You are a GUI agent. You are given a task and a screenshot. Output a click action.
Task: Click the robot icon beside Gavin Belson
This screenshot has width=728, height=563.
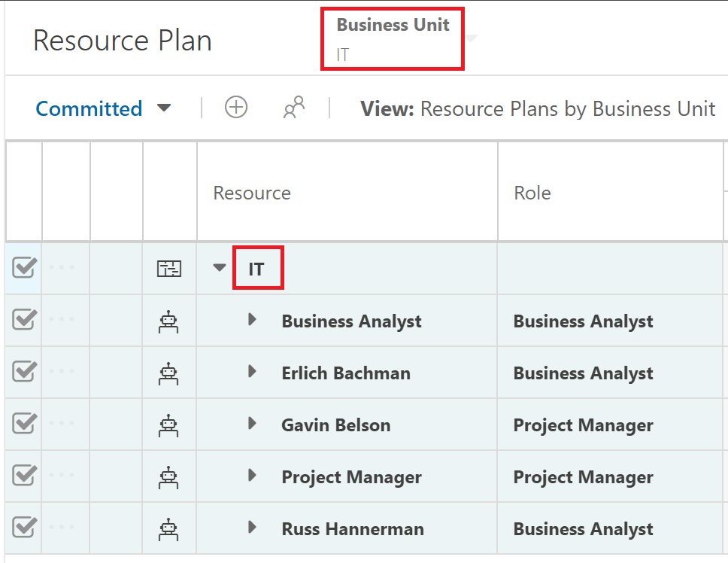(168, 425)
